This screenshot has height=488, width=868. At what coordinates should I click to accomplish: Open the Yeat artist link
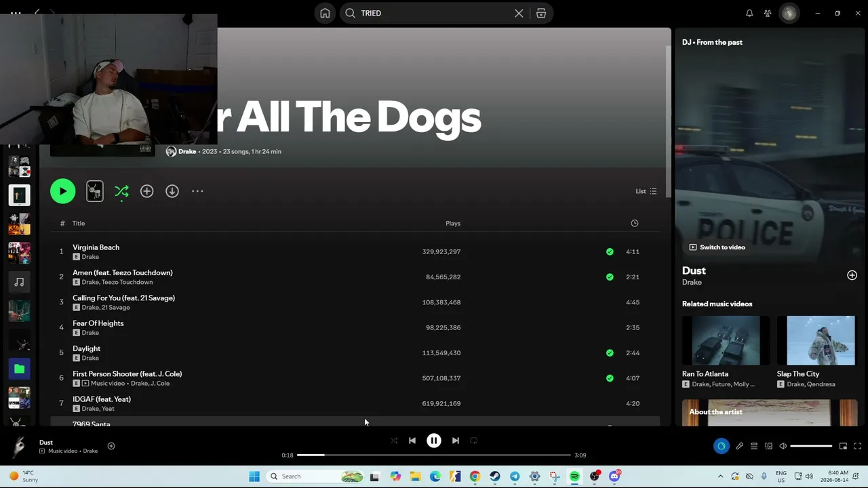(x=108, y=409)
